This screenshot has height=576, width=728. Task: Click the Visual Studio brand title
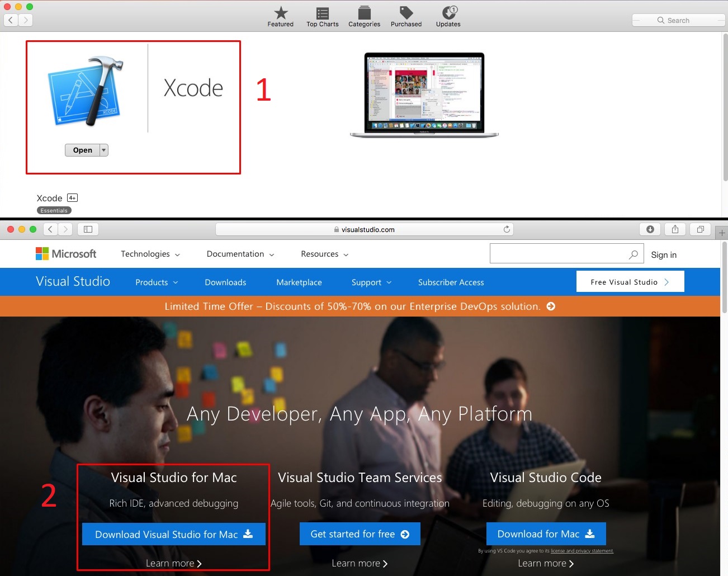73,281
